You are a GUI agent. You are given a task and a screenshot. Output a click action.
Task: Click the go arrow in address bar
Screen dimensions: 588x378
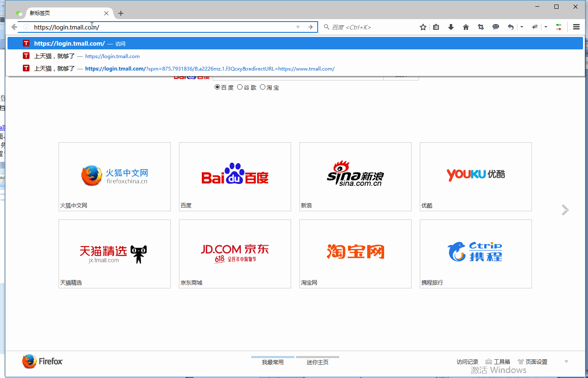(310, 27)
